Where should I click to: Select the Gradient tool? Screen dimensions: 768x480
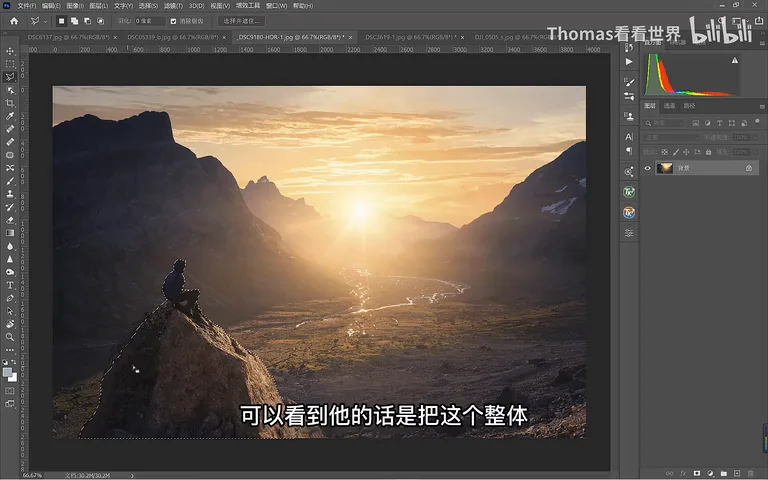click(x=10, y=233)
